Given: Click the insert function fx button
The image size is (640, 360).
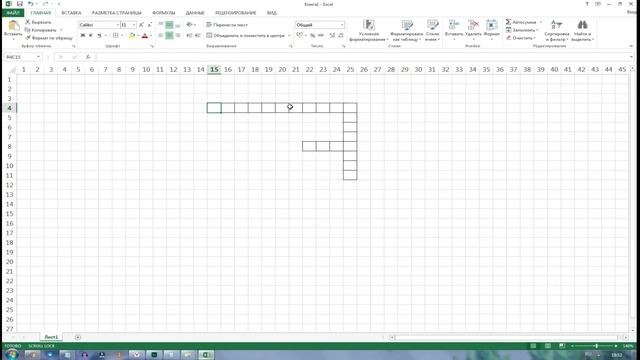Looking at the screenshot, I should pos(88,57).
